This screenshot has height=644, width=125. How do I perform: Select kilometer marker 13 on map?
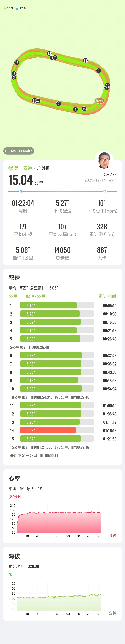click(x=16, y=62)
